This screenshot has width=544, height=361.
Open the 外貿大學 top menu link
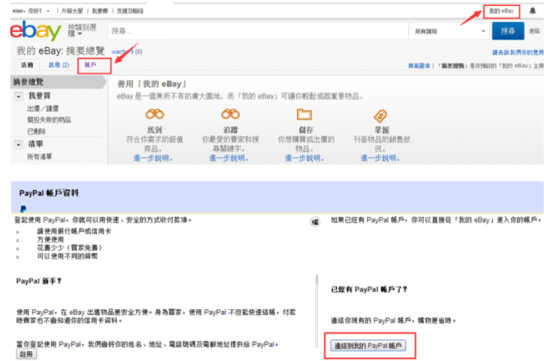(x=72, y=11)
